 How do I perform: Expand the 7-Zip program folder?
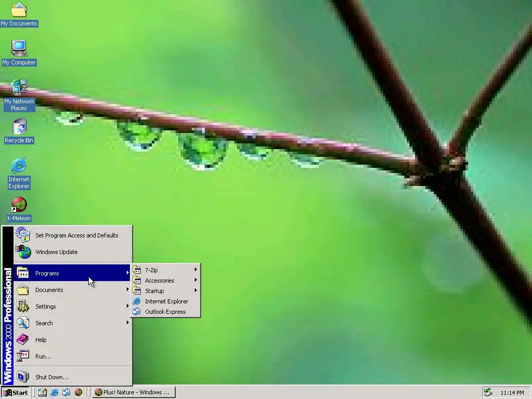coord(166,270)
